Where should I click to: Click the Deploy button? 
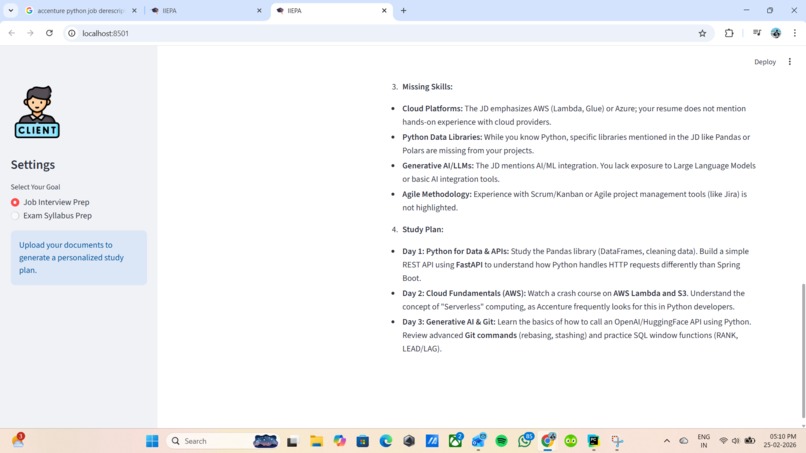pos(765,62)
